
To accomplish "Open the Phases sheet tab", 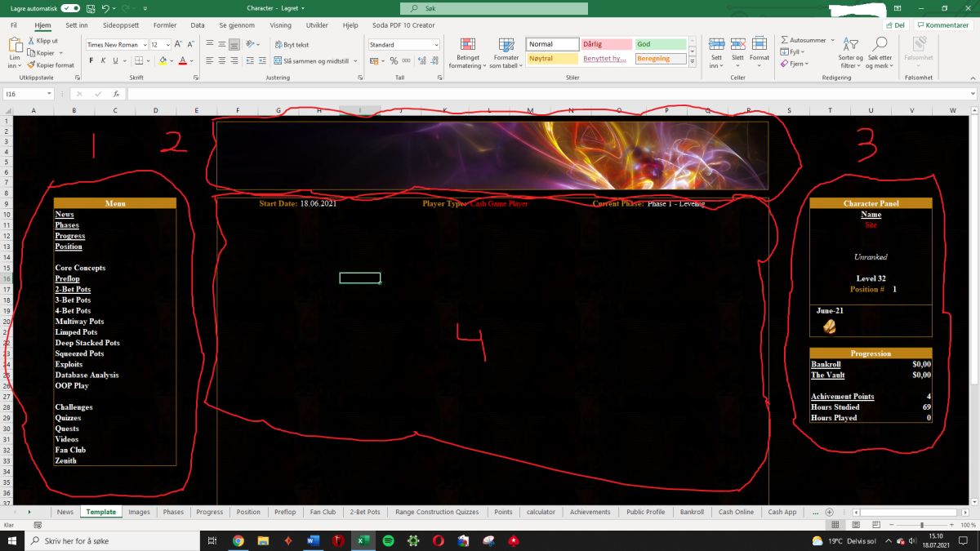I will coord(173,512).
